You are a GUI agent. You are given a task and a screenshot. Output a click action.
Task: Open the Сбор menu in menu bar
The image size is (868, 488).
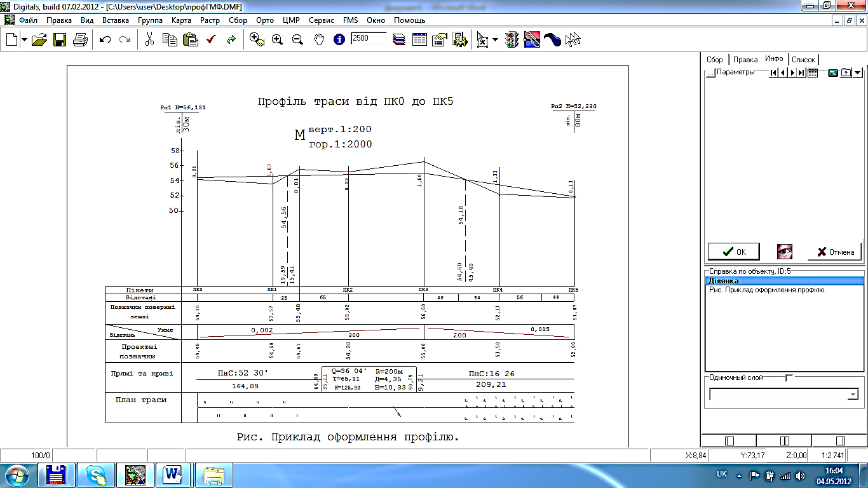click(238, 20)
